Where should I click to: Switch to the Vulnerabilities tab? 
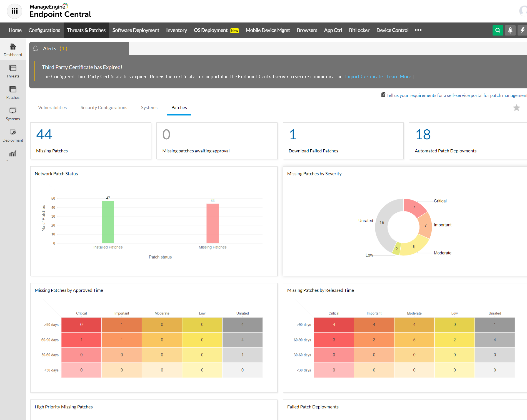pos(53,108)
